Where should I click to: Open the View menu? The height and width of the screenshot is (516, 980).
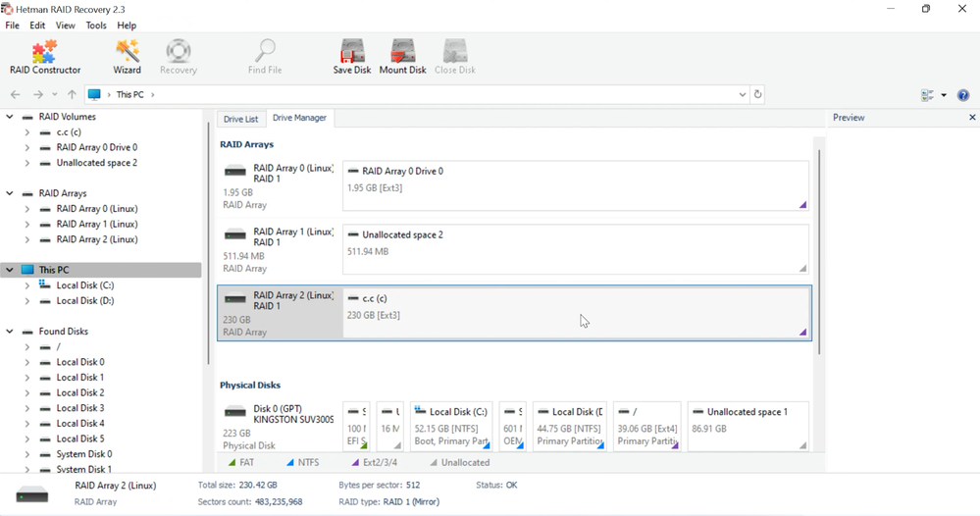pyautogui.click(x=65, y=26)
